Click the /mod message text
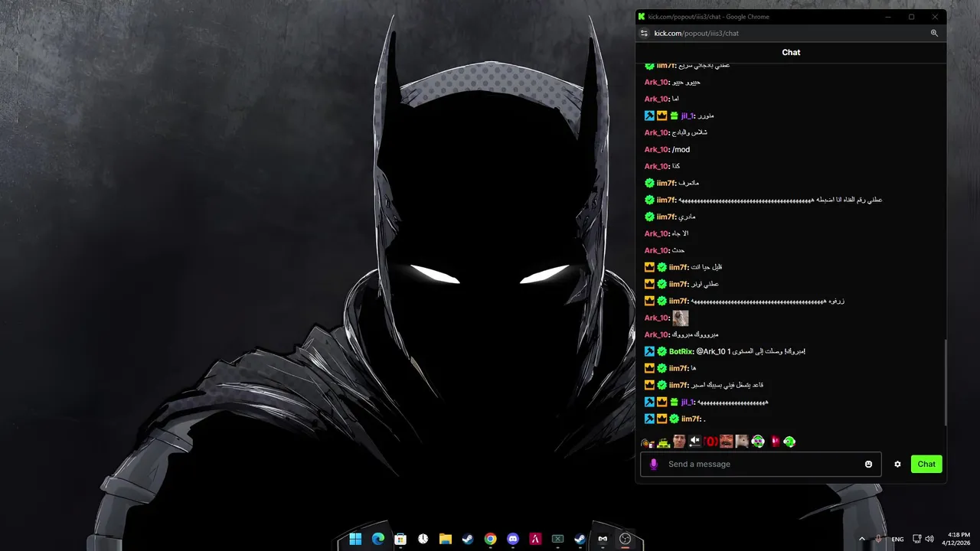980x551 pixels. (681, 149)
